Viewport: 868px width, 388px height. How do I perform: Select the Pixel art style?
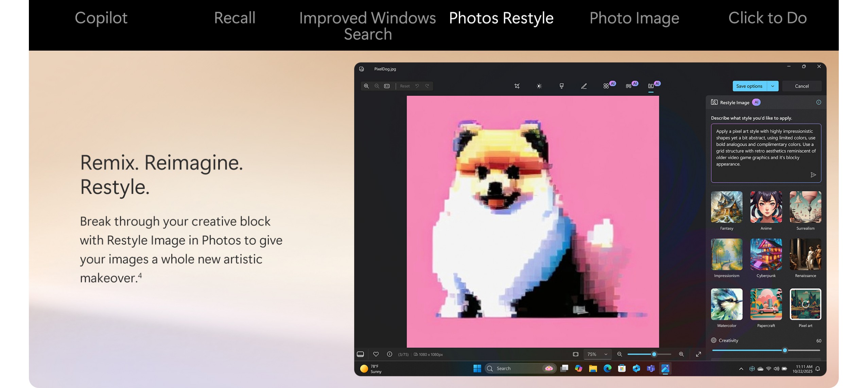805,304
